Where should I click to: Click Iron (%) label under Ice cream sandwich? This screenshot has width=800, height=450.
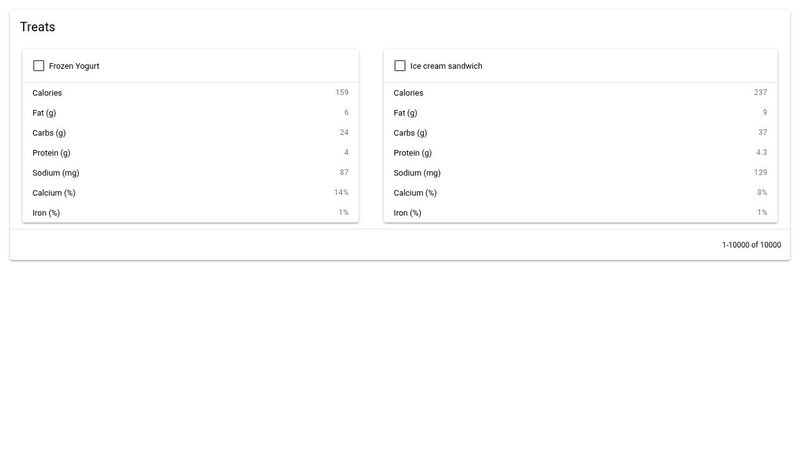(407, 213)
